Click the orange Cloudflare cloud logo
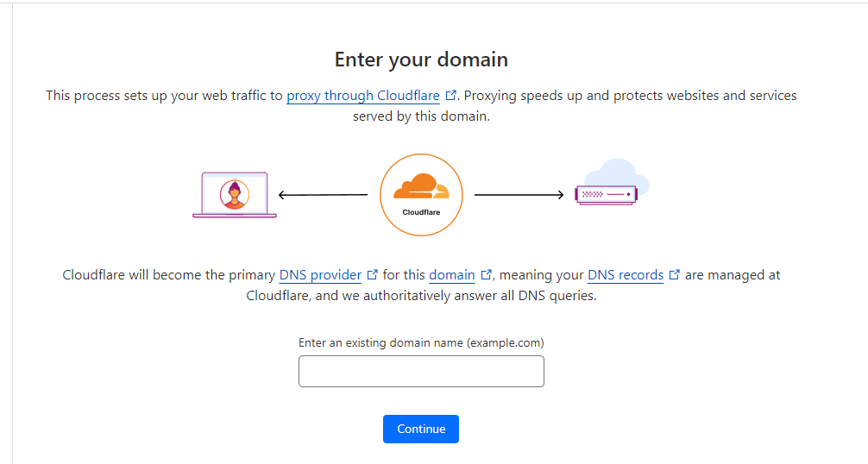The image size is (868, 464). pos(421,186)
